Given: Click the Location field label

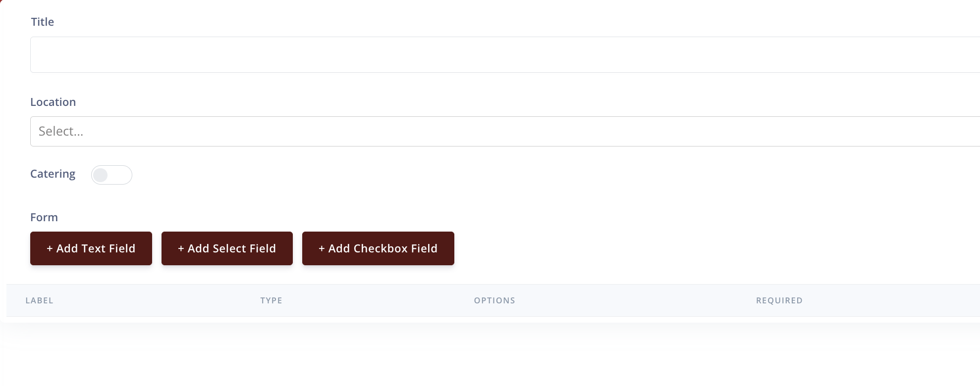Looking at the screenshot, I should click(x=53, y=102).
